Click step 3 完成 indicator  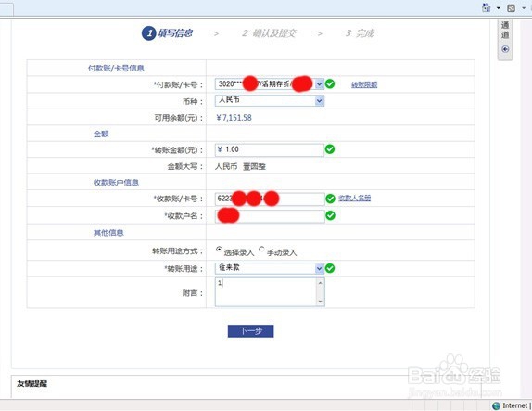point(360,33)
